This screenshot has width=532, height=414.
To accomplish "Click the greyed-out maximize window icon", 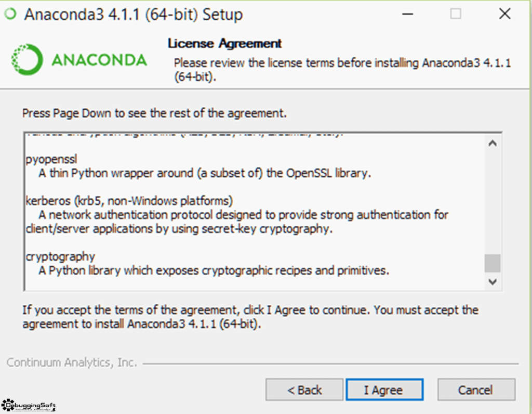I will pos(455,14).
